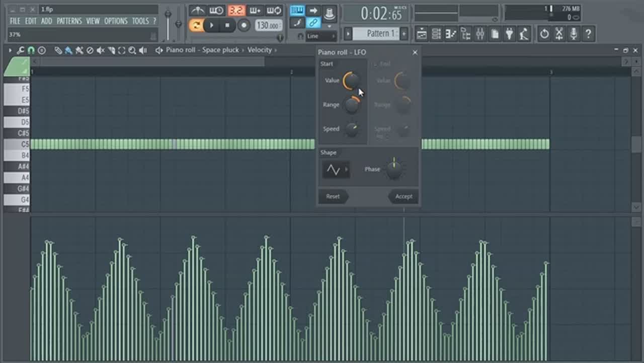Viewport: 644px width, 363px height.
Task: Open the PATTERNS menu
Action: 69,21
